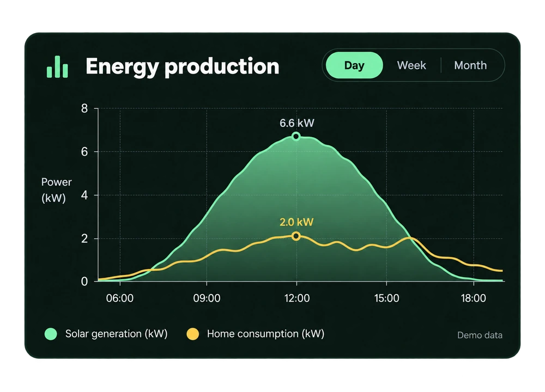The width and height of the screenshot is (545, 392).
Task: Click the 09:00 time axis label
Action: pyautogui.click(x=207, y=298)
